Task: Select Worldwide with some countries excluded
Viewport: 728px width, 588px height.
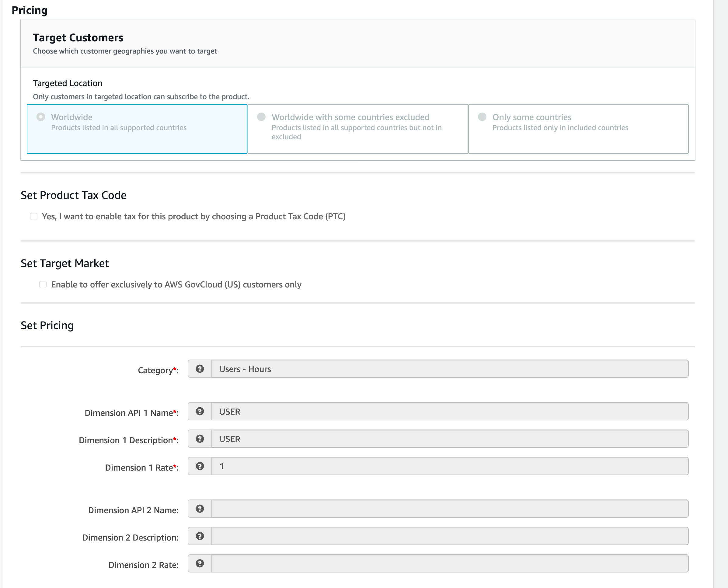Action: pyautogui.click(x=261, y=117)
